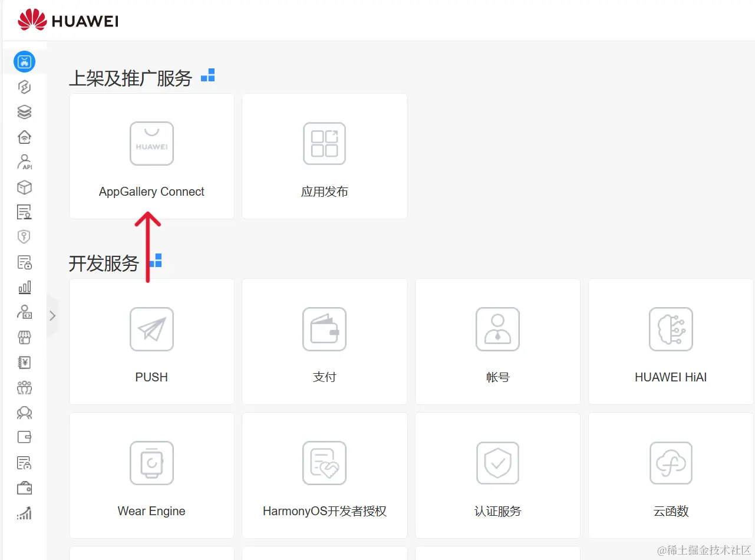Open the Wear Engine card
755x560 pixels.
151,476
